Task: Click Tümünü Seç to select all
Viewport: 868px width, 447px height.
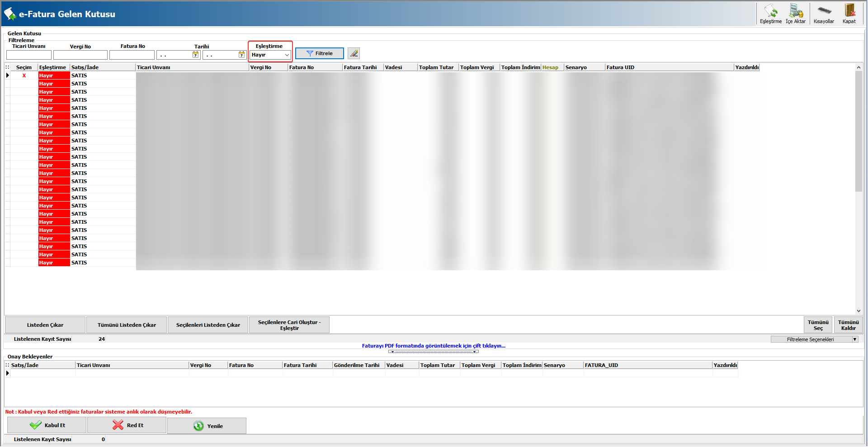Action: click(x=818, y=325)
